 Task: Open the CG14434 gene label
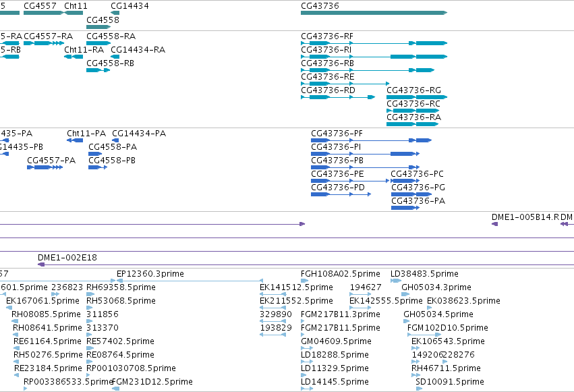point(130,6)
